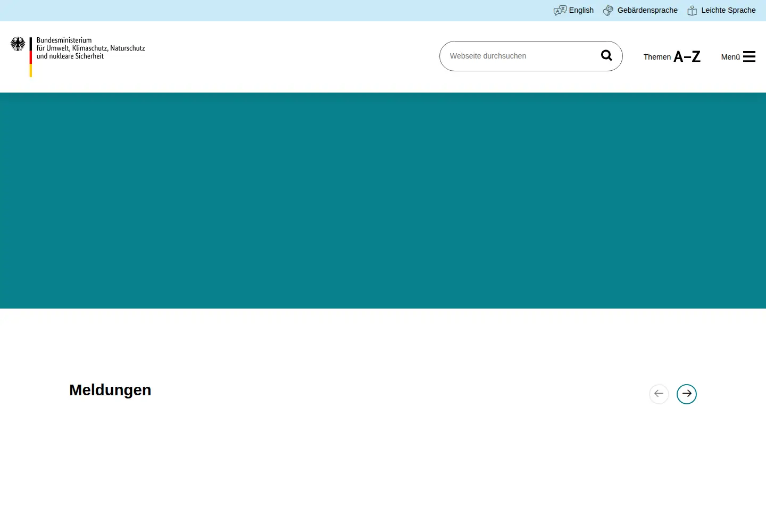Click the Bundesministerium logo to go home

78,56
